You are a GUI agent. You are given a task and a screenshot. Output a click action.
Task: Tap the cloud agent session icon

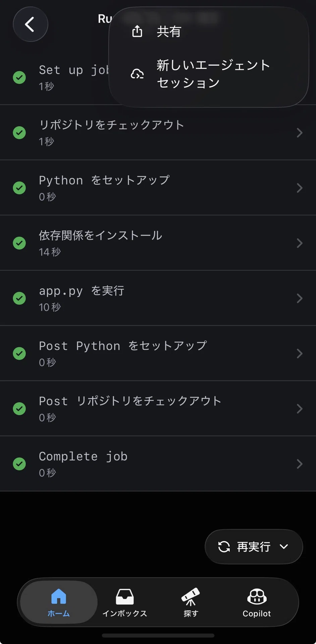point(137,74)
